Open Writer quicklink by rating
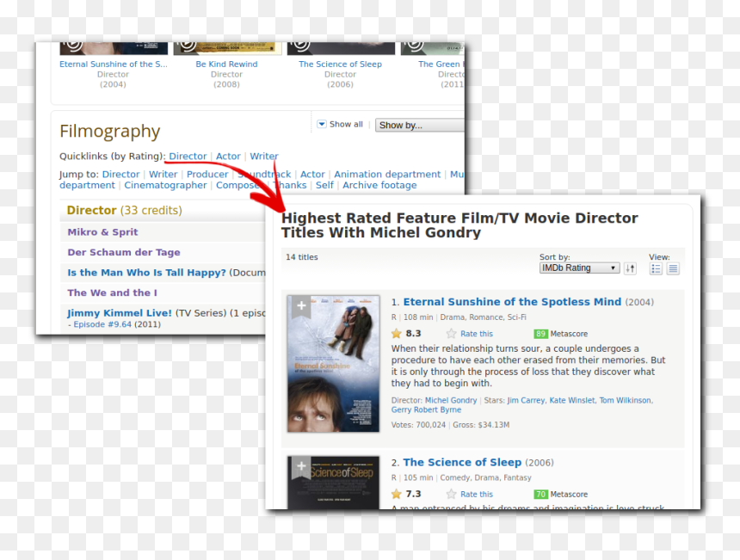The height and width of the screenshot is (560, 740). 264,157
